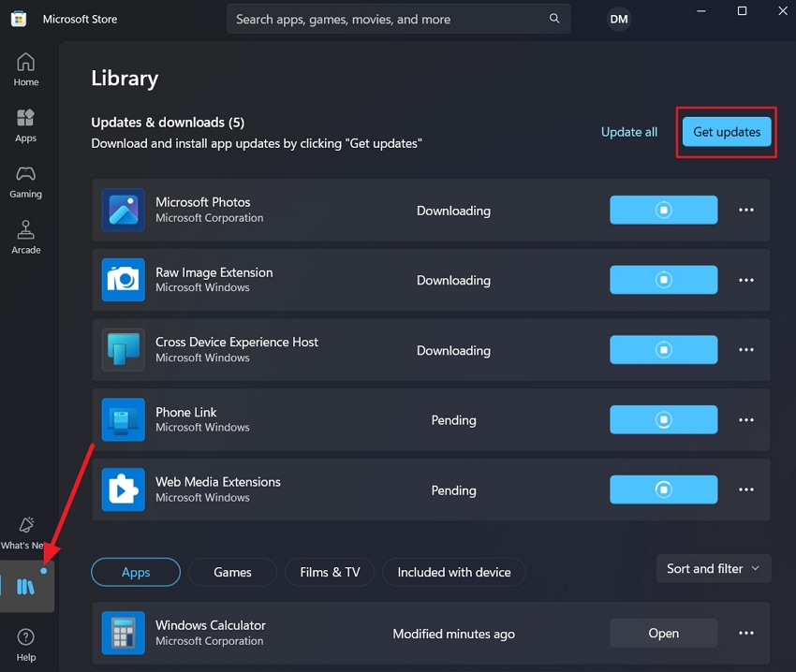The image size is (796, 672).
Task: Click the Microsoft Photos title text
Action: tap(203, 202)
